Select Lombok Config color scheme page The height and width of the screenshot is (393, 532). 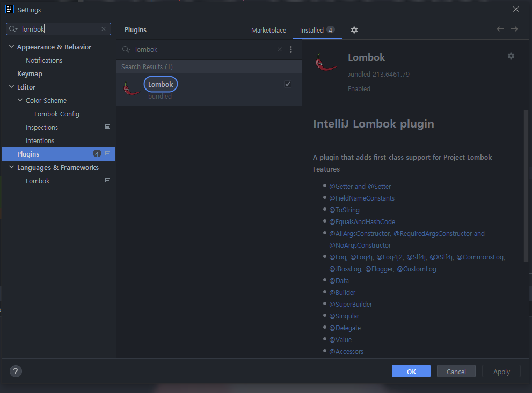57,114
